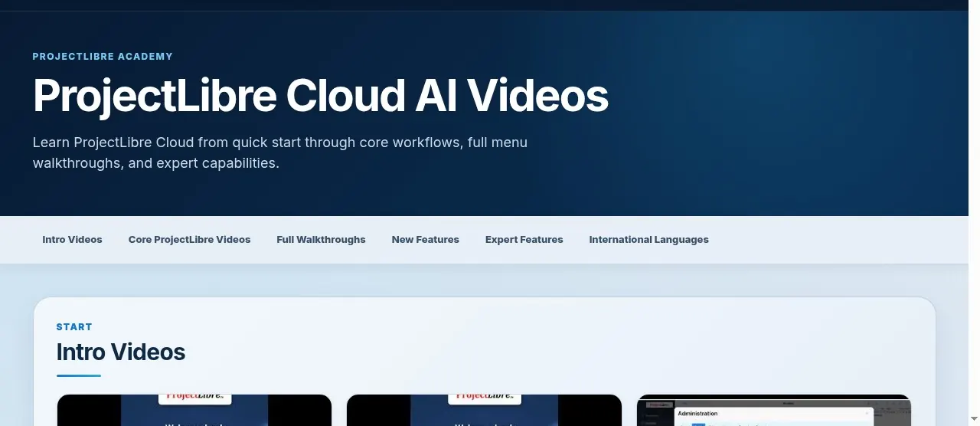The width and height of the screenshot is (980, 426).
Task: Open the middle ProjectLibre intro video thumbnail
Action: (484, 410)
